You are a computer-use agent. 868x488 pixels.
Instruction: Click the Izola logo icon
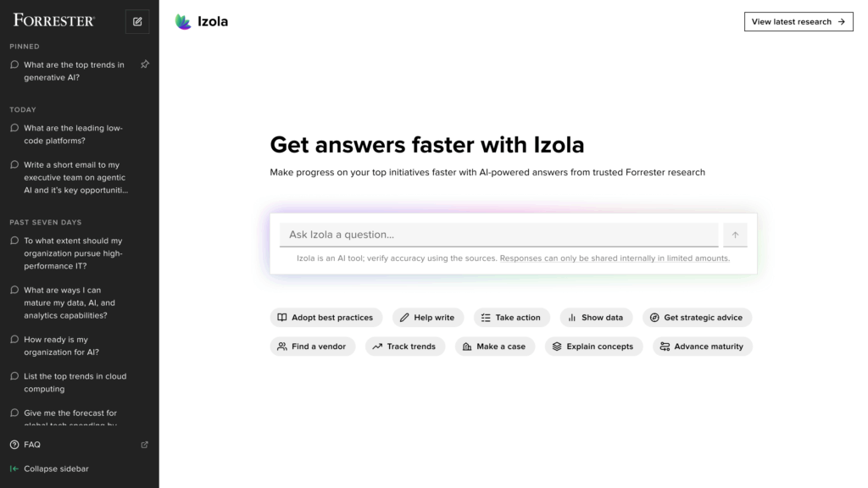183,21
